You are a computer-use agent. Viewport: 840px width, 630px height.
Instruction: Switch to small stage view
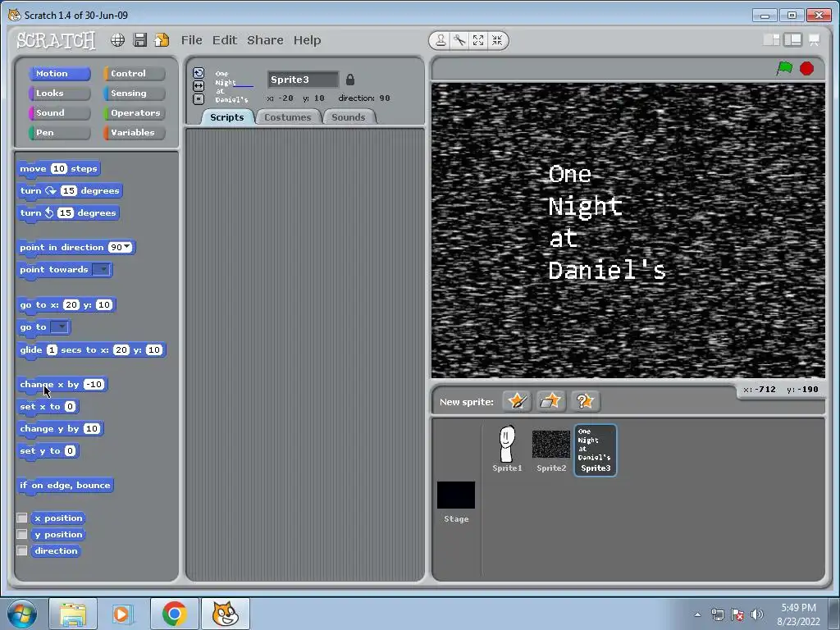(771, 40)
